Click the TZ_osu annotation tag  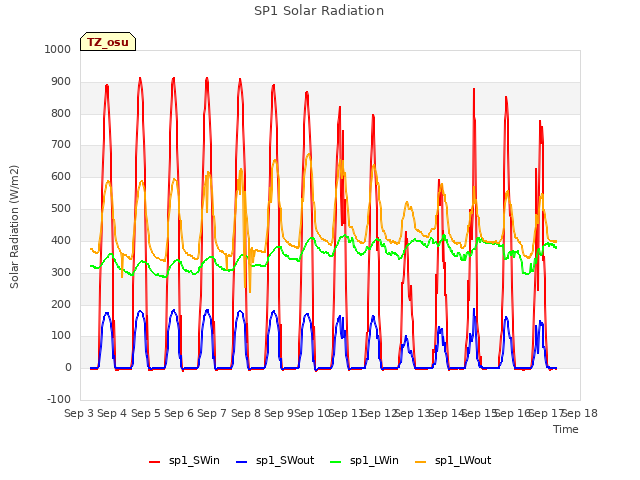108,42
